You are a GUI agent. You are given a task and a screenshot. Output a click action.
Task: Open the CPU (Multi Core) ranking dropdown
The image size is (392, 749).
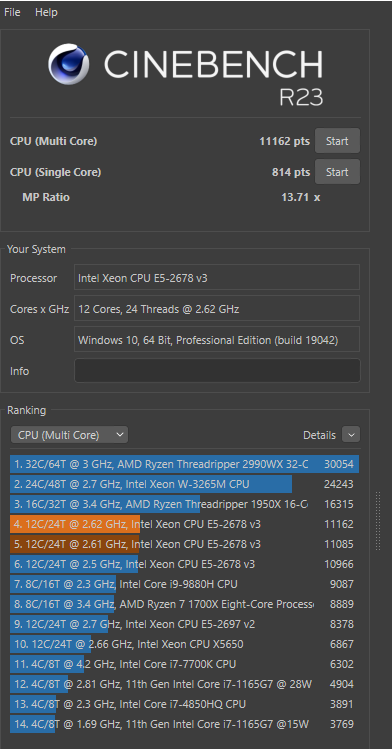pos(69,435)
